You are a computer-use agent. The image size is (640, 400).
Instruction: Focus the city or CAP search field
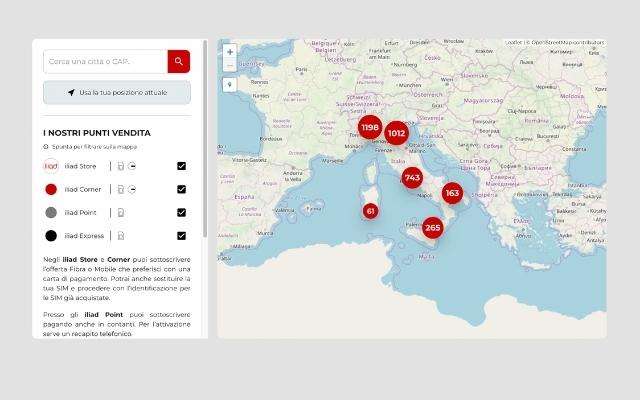click(x=106, y=62)
